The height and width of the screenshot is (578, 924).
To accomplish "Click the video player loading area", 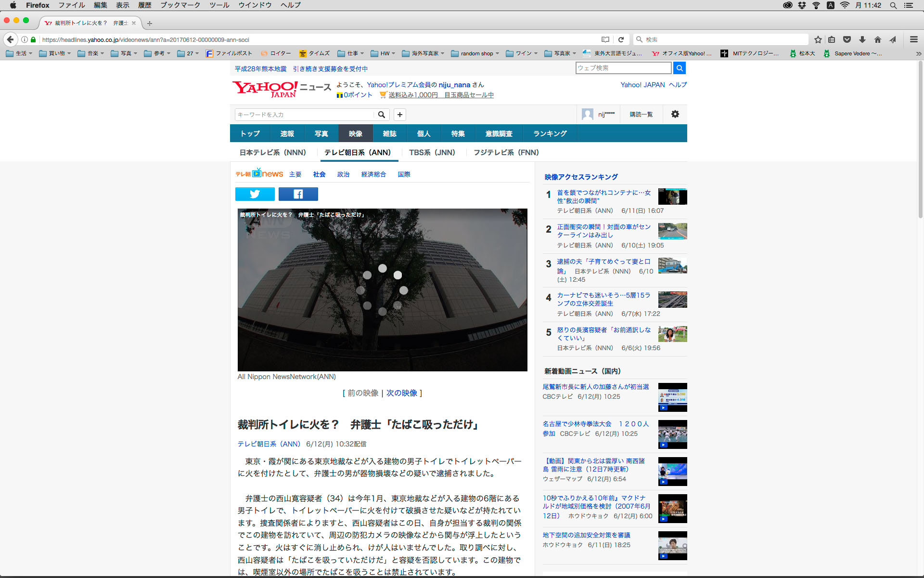I will (x=382, y=289).
